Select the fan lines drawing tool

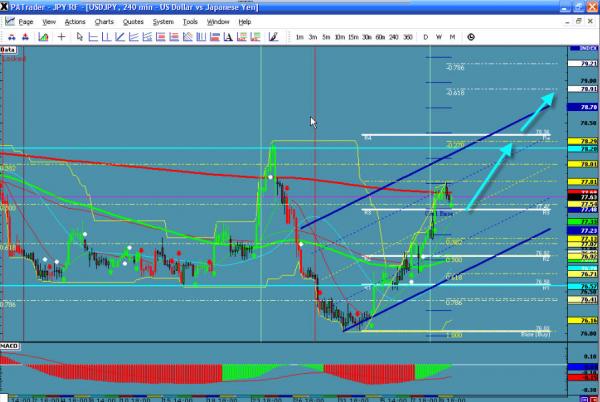pyautogui.click(x=147, y=37)
